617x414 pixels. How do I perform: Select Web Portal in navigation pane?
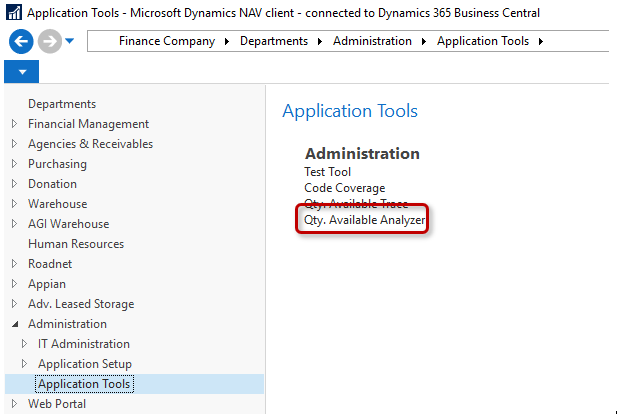[57, 404]
